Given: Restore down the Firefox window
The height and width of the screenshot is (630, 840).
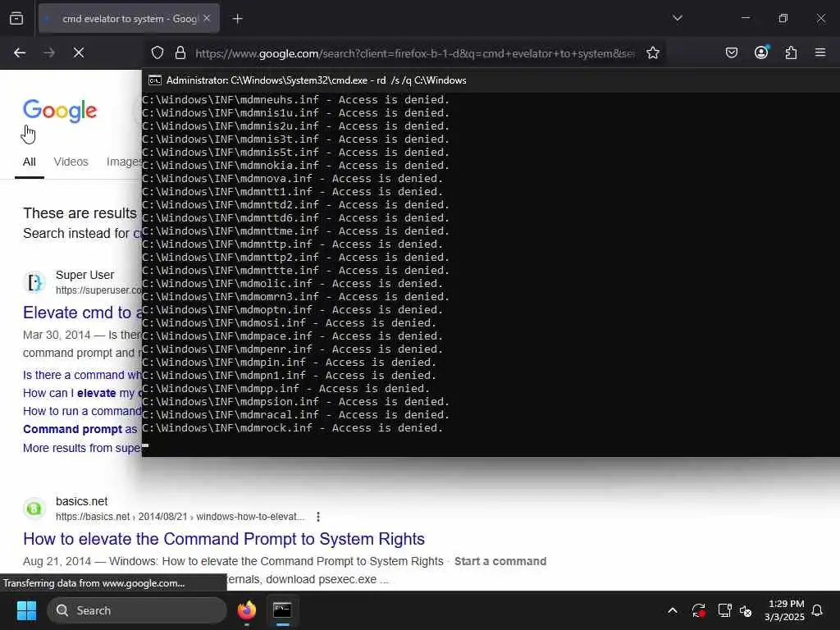Looking at the screenshot, I should [783, 18].
